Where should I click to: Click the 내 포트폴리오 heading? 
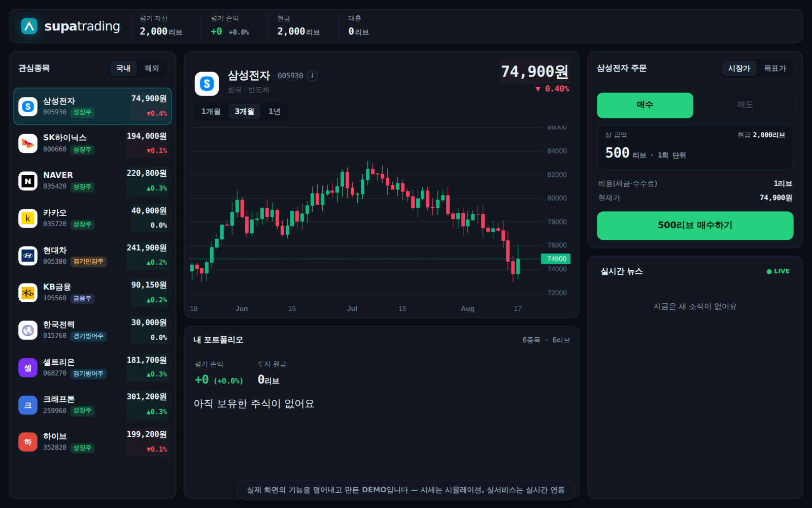pos(218,340)
